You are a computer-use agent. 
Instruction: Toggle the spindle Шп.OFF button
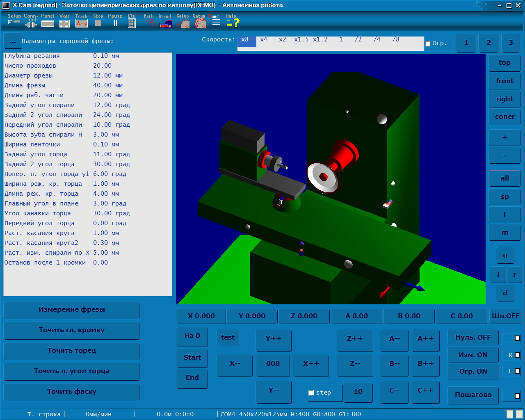click(x=505, y=316)
